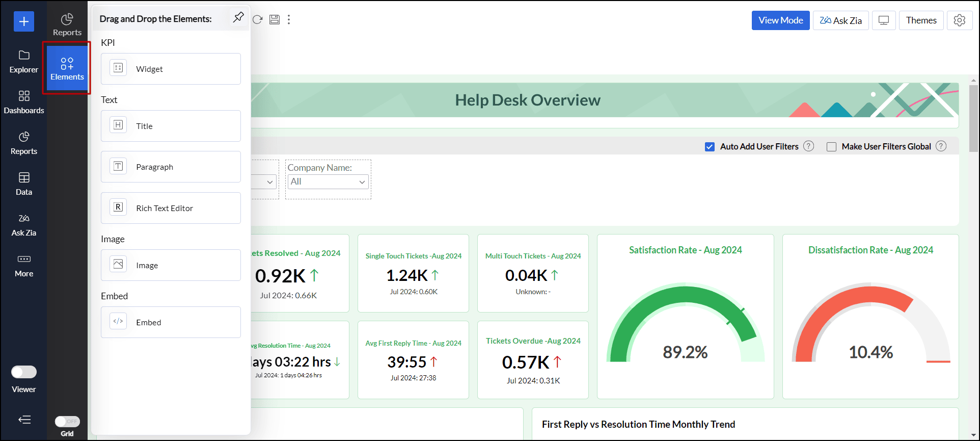Click the presentation monitor icon
The width and height of the screenshot is (980, 441).
884,20
